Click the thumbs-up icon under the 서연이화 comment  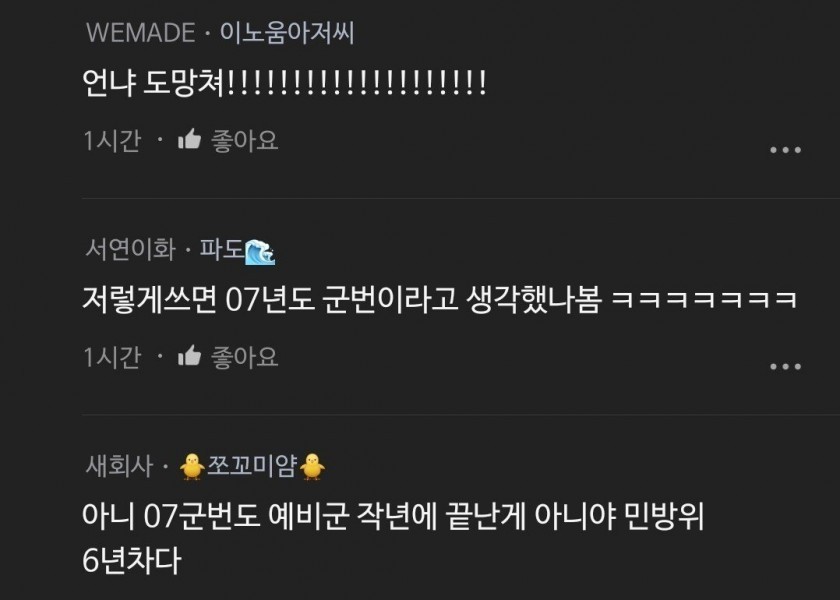189,356
